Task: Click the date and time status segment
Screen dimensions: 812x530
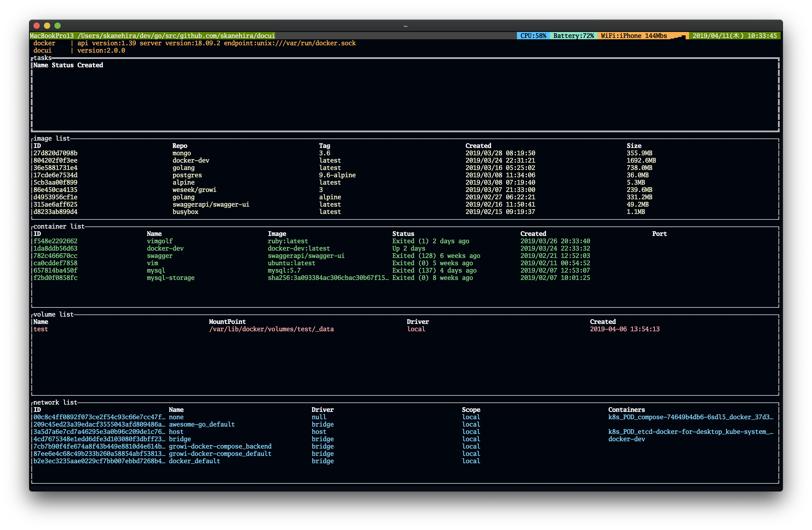Action: coord(734,36)
